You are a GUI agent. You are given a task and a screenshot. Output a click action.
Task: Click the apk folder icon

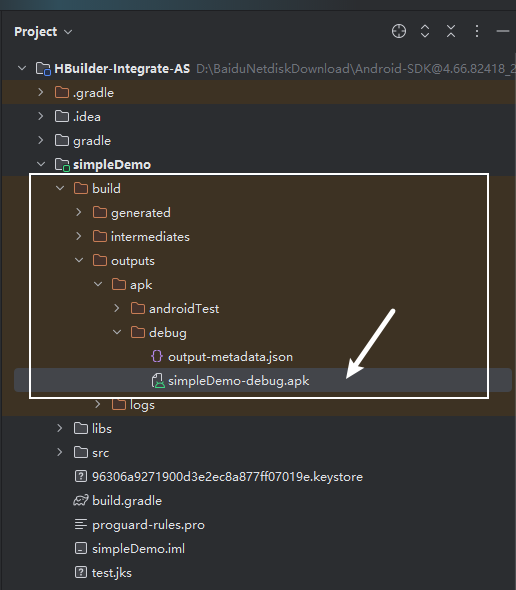pos(119,284)
